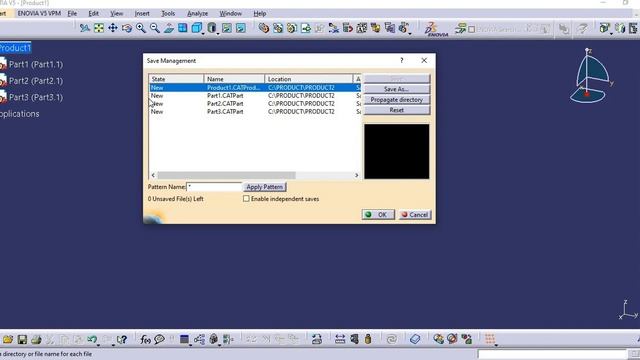Viewport: 640px width, 360px height.
Task: Select the Part1.CATPart row
Action: point(255,96)
